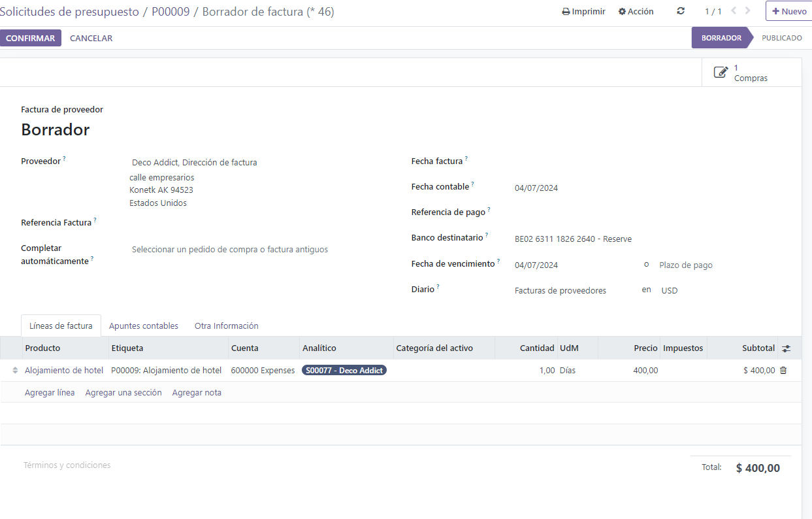
Task: Edit the S00077 - Deco Addict analytic tag
Action: click(x=345, y=370)
